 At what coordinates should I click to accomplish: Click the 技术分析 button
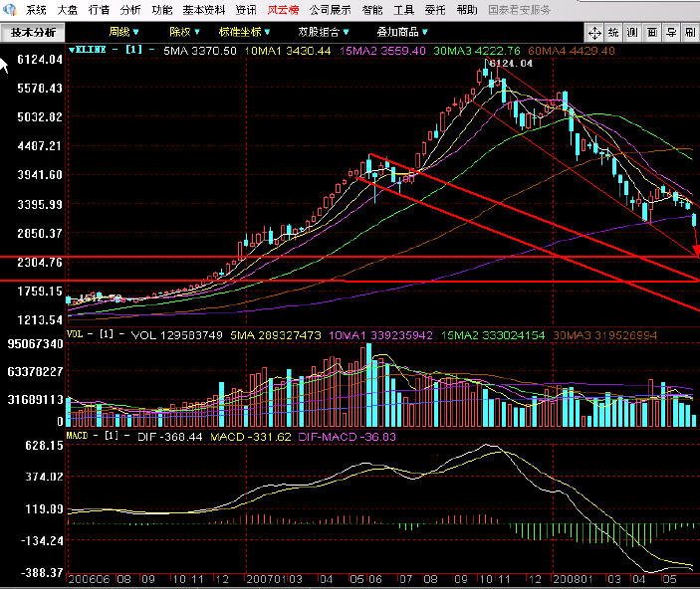pyautogui.click(x=34, y=32)
